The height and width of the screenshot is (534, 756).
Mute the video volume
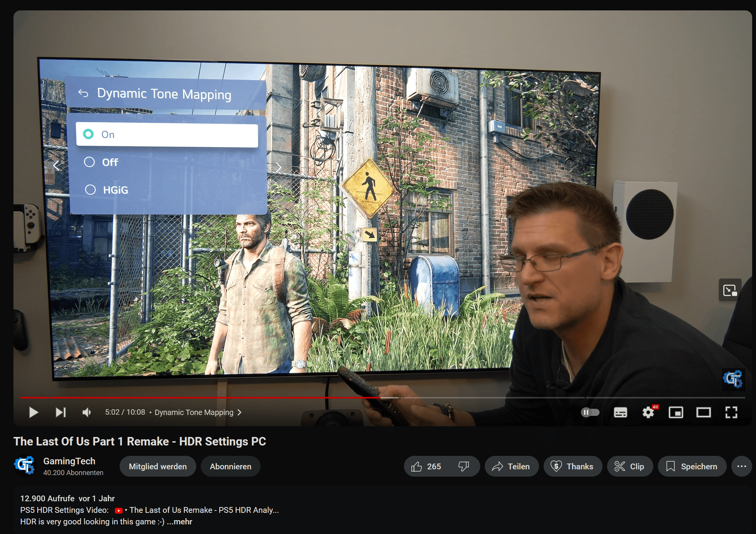[x=87, y=412]
